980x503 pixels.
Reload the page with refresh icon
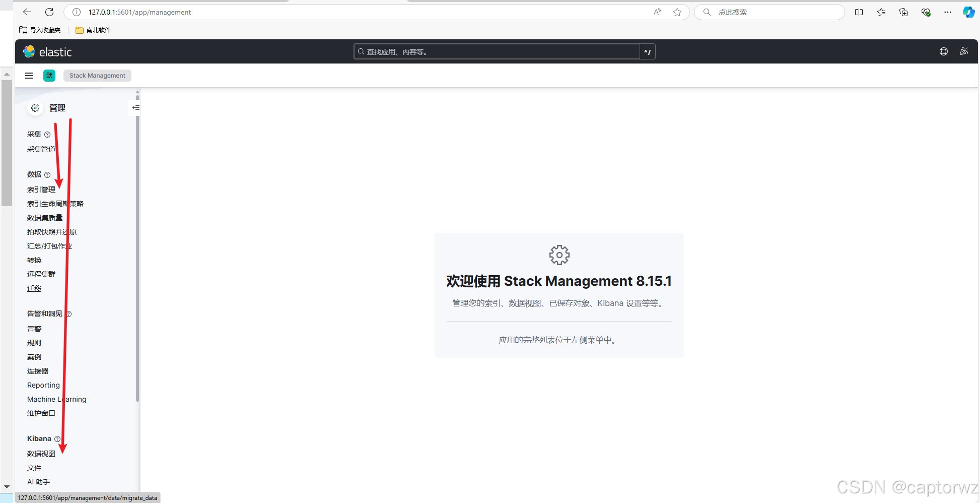point(49,12)
